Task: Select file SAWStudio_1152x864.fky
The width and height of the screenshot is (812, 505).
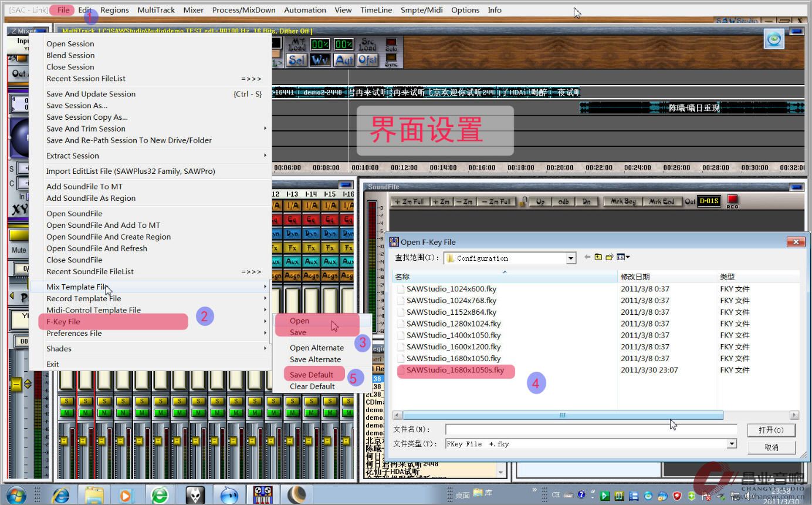Action: pyautogui.click(x=451, y=312)
